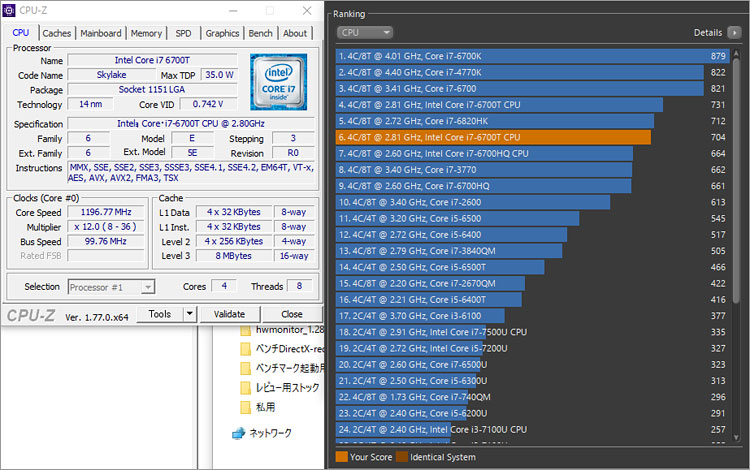Open the Processor #1 selection dropdown
Image resolution: width=750 pixels, height=470 pixels.
pos(111,287)
